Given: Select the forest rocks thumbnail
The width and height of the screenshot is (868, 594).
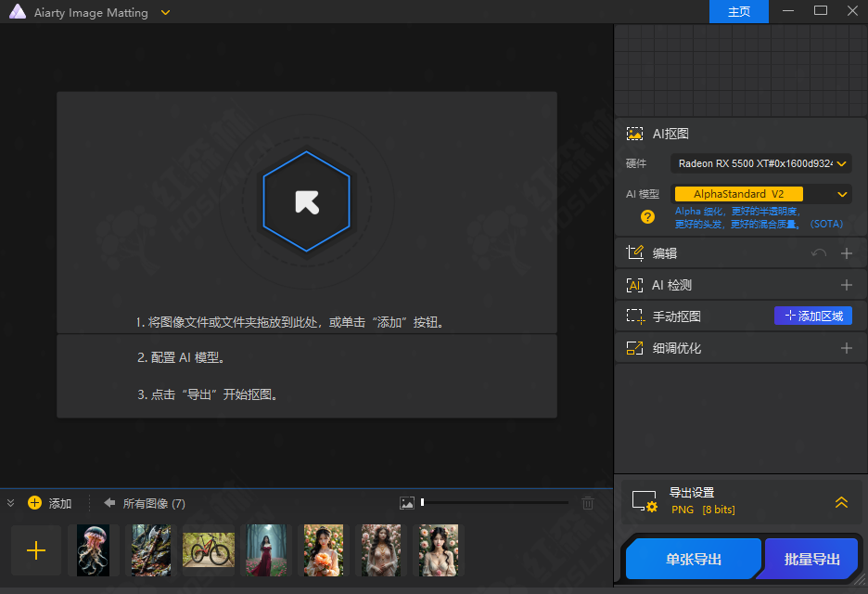Looking at the screenshot, I should click(150, 550).
